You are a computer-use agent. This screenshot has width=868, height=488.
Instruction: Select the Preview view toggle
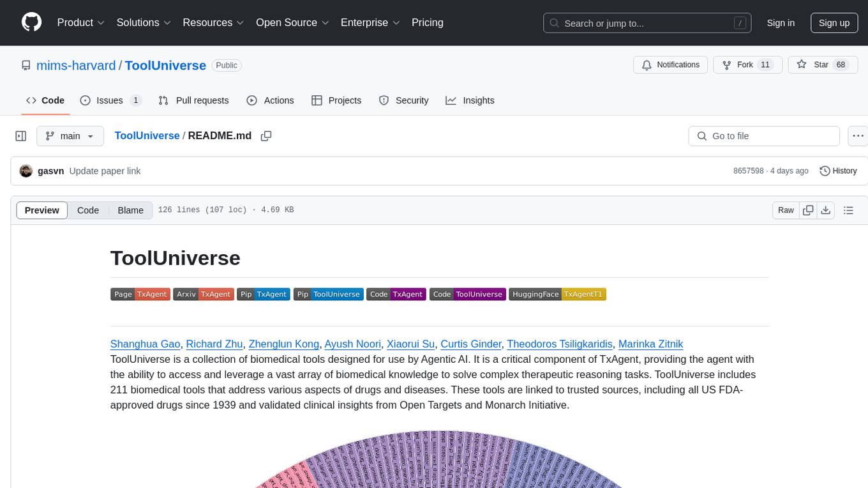click(x=42, y=210)
